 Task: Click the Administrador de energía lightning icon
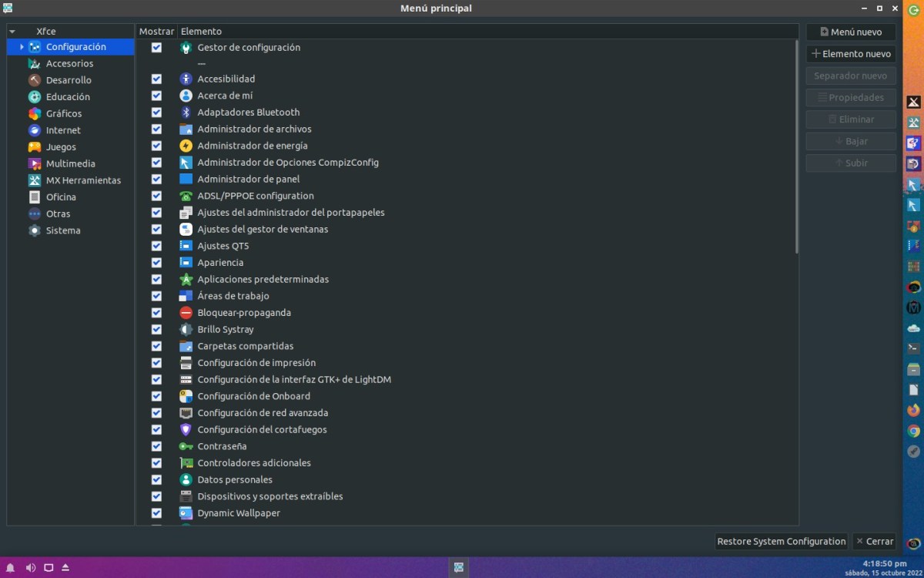tap(186, 146)
